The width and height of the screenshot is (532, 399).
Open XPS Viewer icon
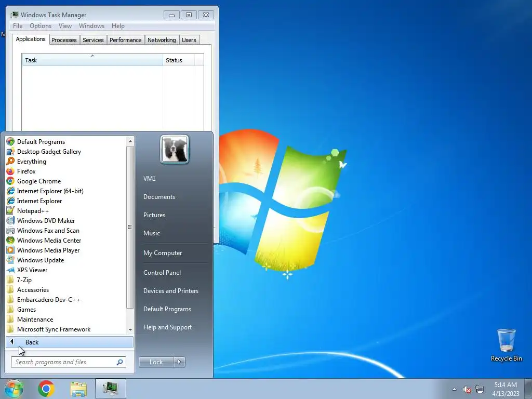pos(10,270)
